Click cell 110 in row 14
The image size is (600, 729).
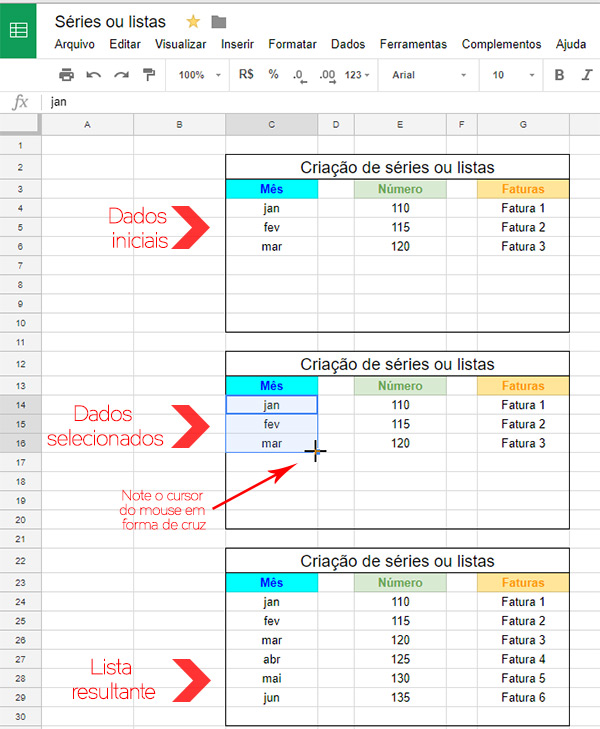(400, 405)
